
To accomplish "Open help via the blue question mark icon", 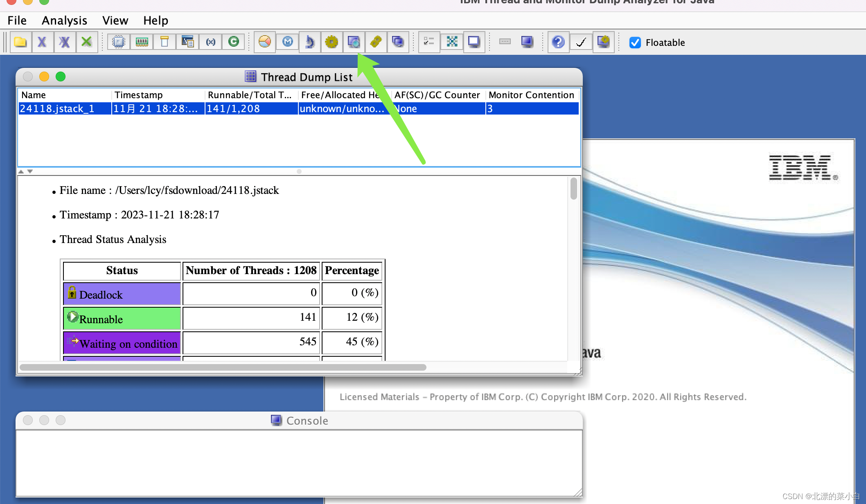I will [558, 42].
